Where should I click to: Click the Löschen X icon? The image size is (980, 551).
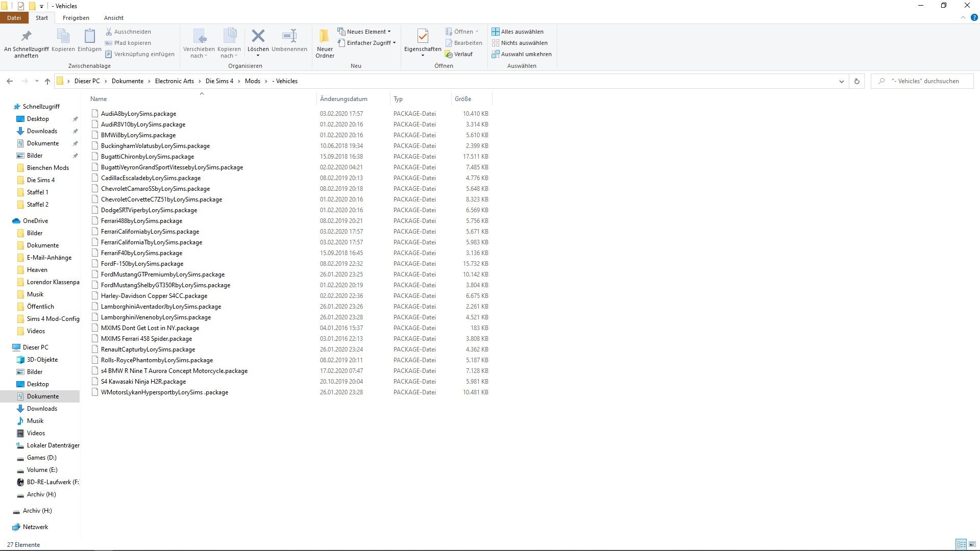pos(258,37)
